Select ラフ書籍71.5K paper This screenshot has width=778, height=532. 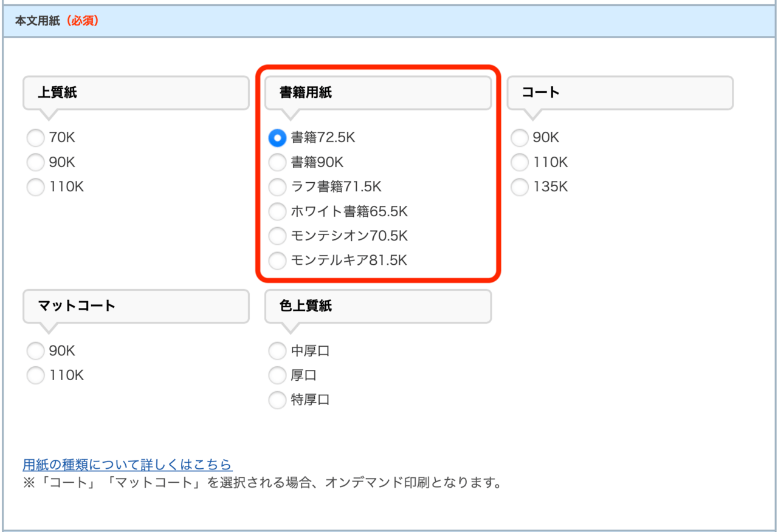[277, 187]
